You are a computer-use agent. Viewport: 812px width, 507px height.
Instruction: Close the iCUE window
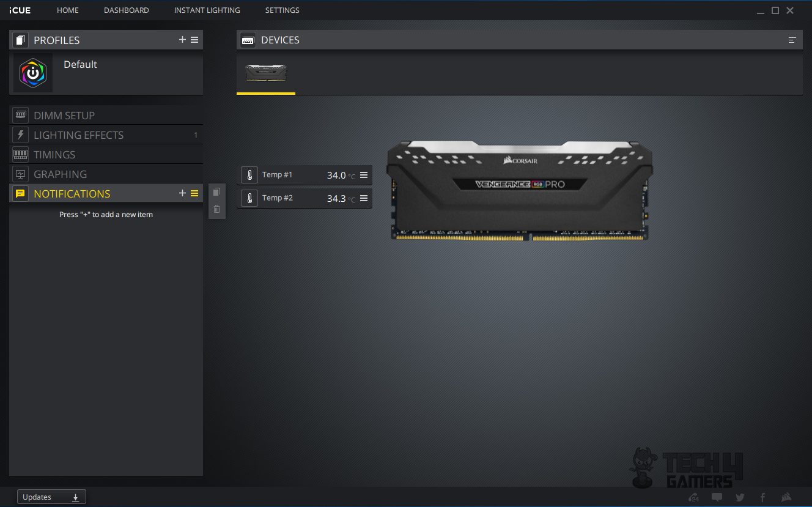click(x=790, y=10)
